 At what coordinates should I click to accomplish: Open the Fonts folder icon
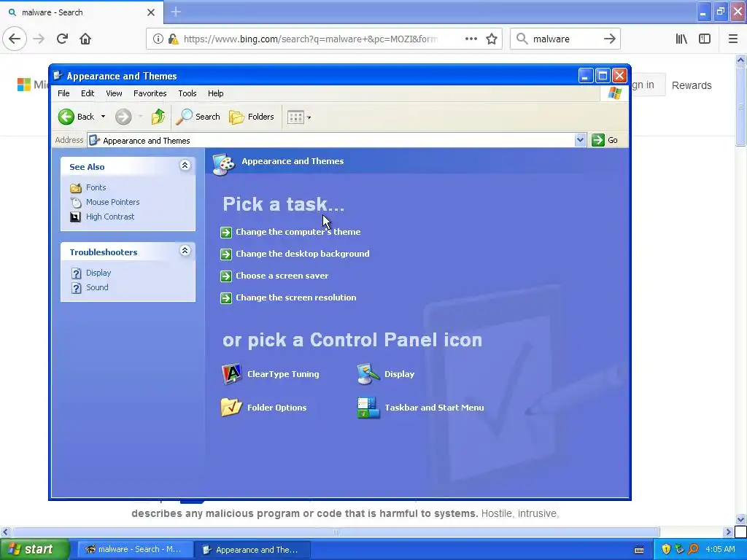click(76, 187)
